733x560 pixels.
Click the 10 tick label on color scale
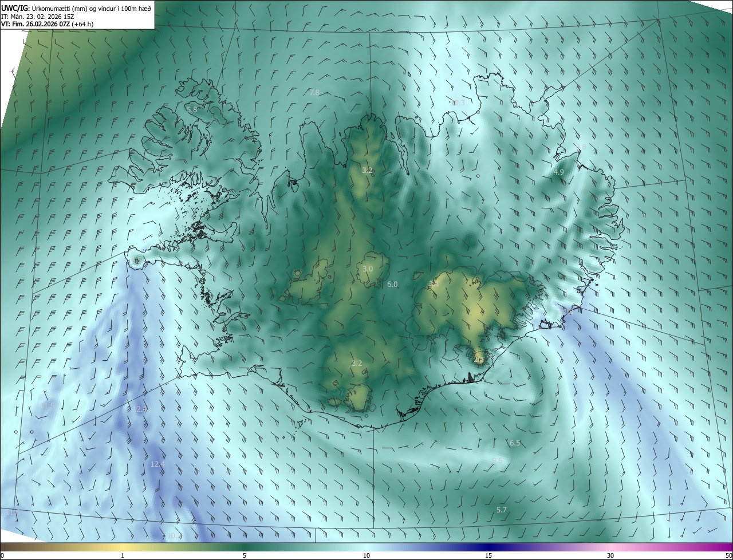(366, 555)
